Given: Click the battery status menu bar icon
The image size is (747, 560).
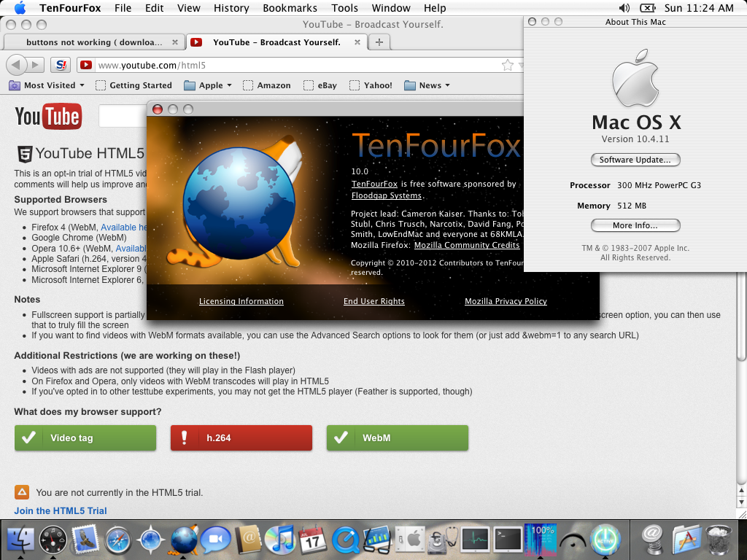Looking at the screenshot, I should (x=648, y=8).
